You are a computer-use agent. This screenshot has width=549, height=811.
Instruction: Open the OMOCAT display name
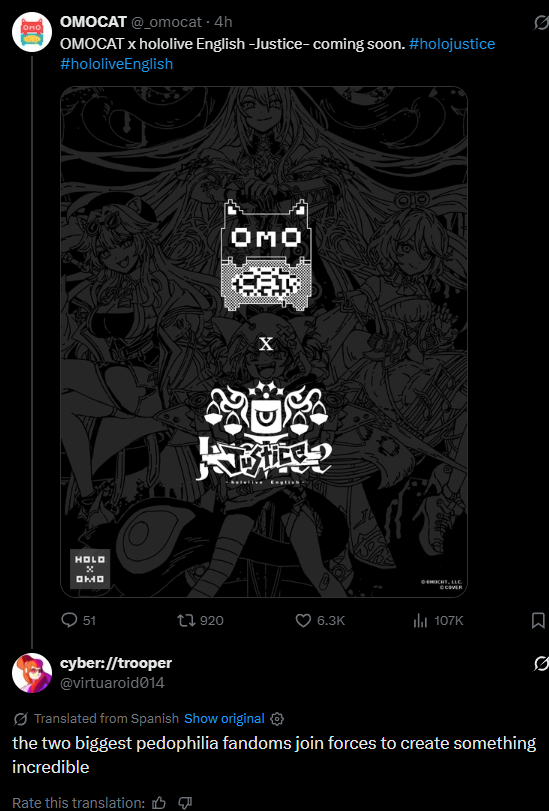93,22
